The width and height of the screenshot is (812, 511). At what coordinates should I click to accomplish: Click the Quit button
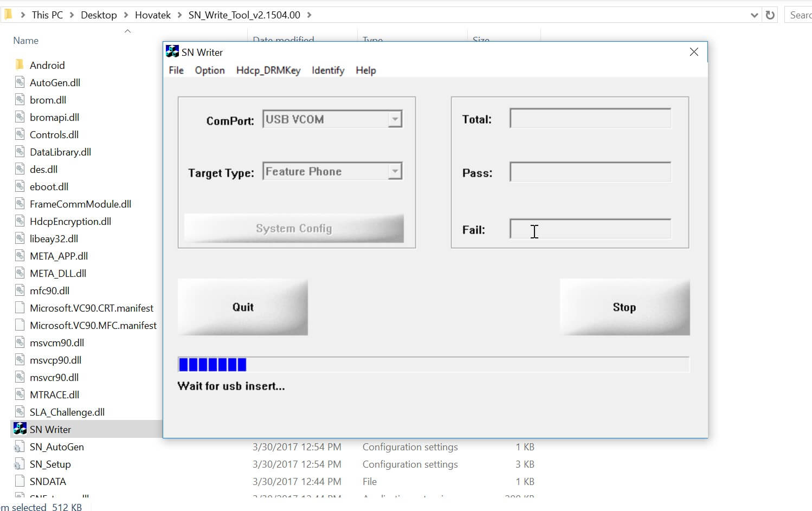242,307
